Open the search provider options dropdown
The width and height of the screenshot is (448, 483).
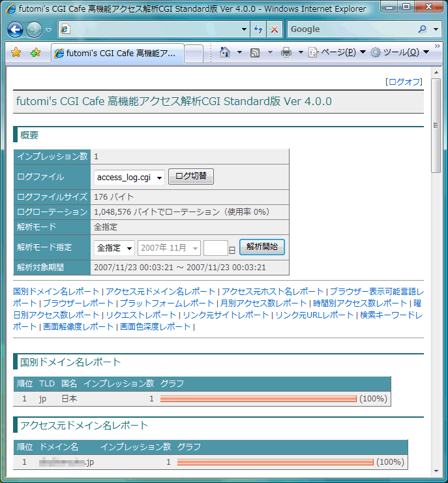coord(436,29)
